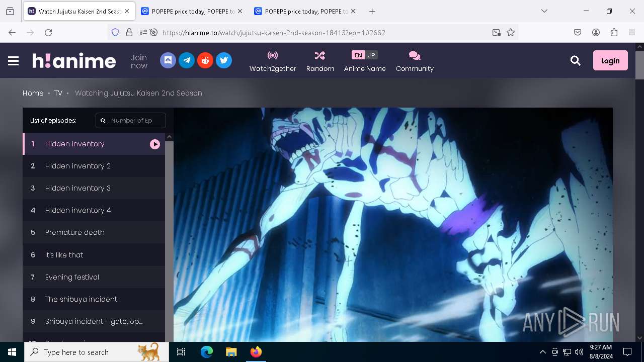Open Watch2gether feature
Screen dimensions: 644x362
point(273,61)
